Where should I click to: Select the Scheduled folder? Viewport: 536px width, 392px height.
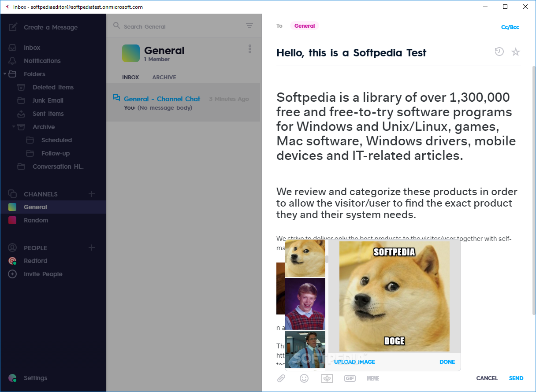point(56,140)
